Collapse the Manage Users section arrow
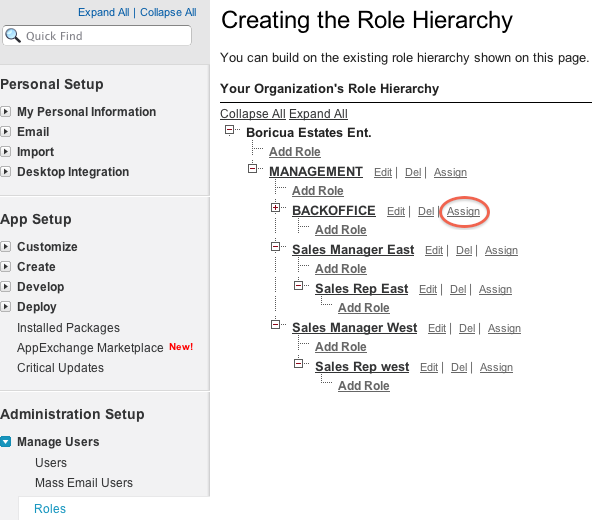This screenshot has width=592, height=520. [5, 441]
